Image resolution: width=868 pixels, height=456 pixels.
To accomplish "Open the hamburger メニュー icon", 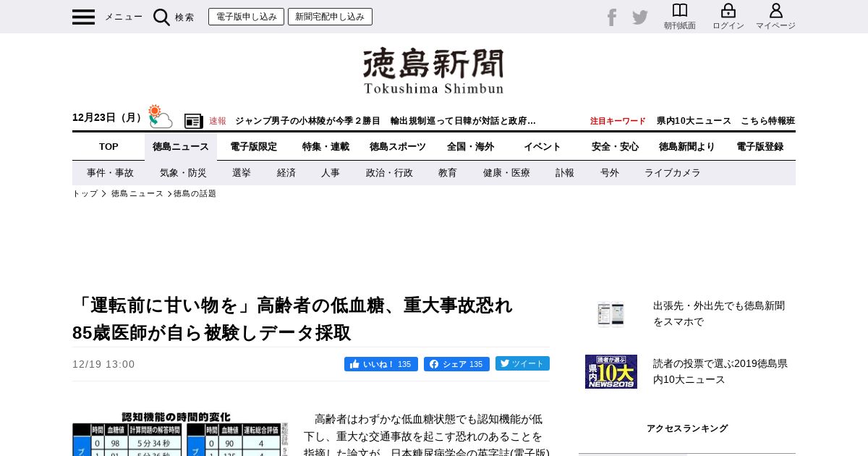I will [x=83, y=17].
